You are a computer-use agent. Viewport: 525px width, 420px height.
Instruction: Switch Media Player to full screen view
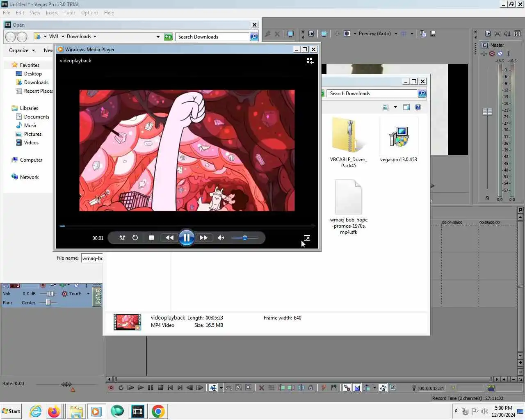tap(307, 238)
